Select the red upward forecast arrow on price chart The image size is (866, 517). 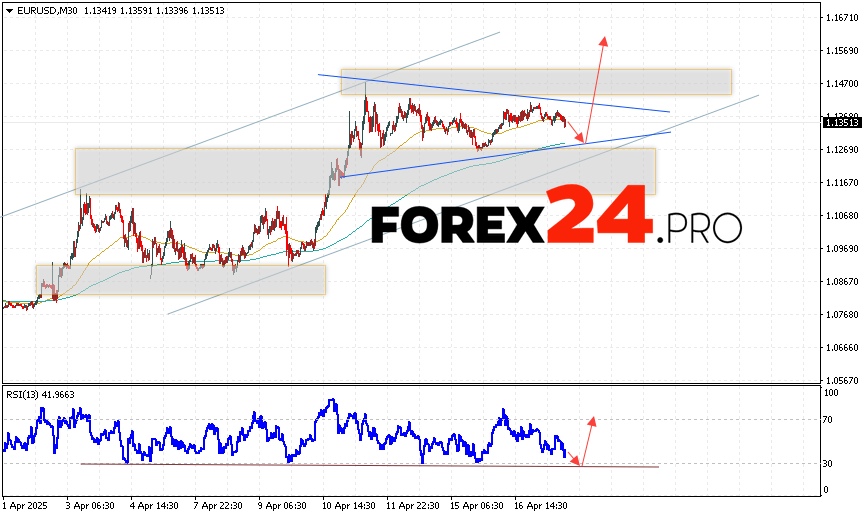(x=597, y=85)
